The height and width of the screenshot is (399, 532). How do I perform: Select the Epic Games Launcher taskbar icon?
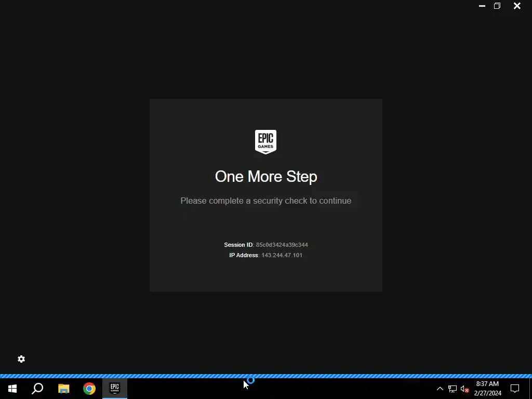(115, 389)
